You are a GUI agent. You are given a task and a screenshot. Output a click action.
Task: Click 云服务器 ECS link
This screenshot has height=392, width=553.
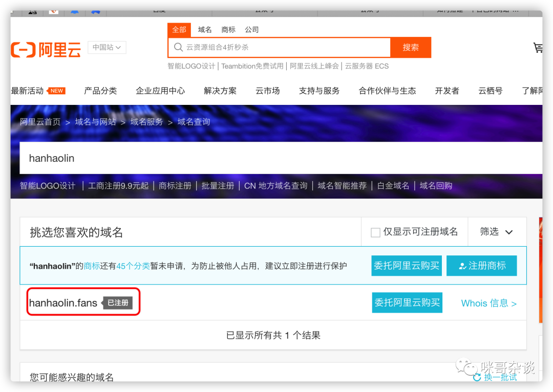click(367, 67)
